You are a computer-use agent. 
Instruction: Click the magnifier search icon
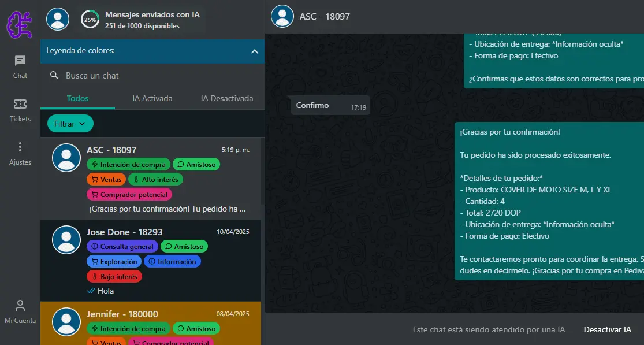(x=54, y=75)
